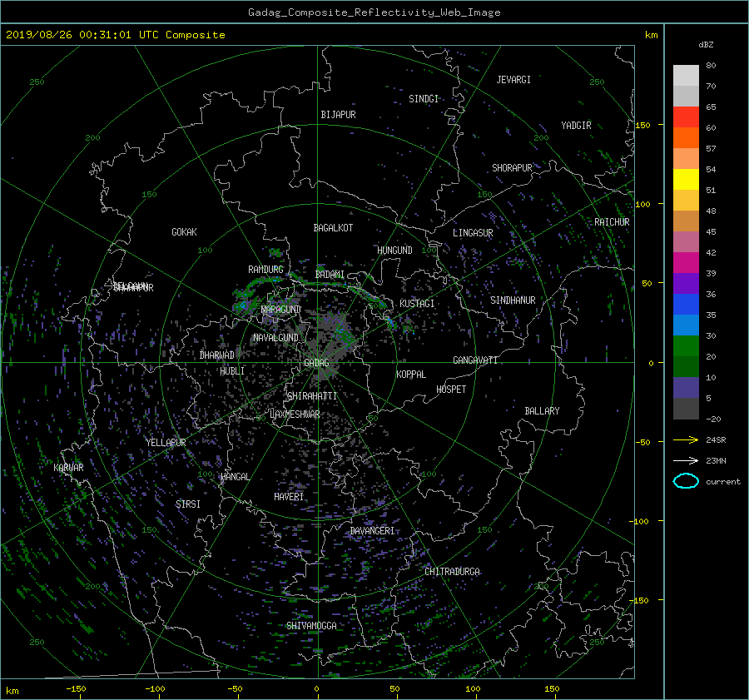Screen dimensions: 749x700
Task: Click the NARAGUND place label
Action: point(281,310)
